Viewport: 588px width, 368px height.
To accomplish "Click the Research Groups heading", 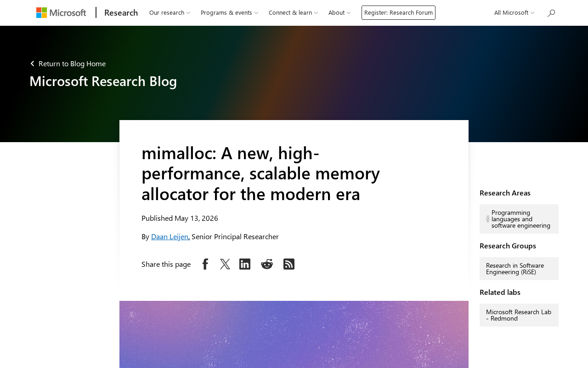I will (508, 246).
